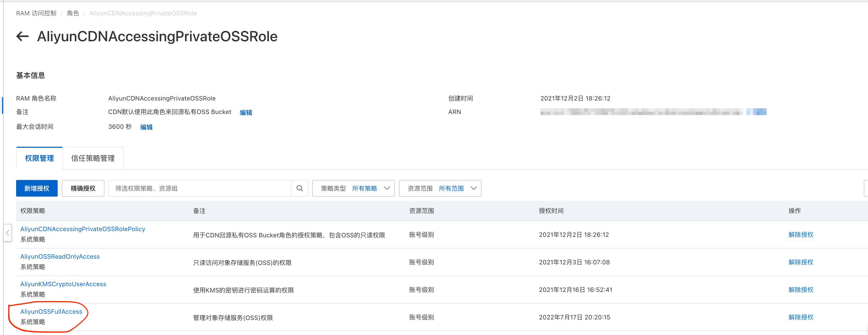This screenshot has width=868, height=335.
Task: Click 解除授权 for AliyunOSSReadOnlyAccess
Action: pyautogui.click(x=801, y=262)
